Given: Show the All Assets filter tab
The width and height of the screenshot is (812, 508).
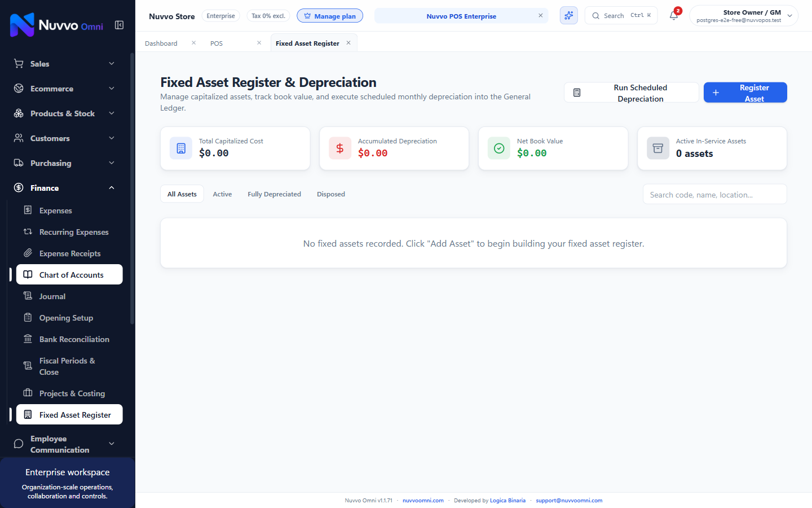Looking at the screenshot, I should tap(182, 194).
